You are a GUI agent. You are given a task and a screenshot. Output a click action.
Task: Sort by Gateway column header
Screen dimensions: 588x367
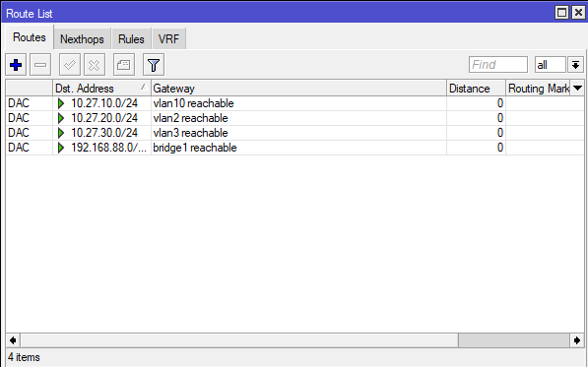point(298,89)
